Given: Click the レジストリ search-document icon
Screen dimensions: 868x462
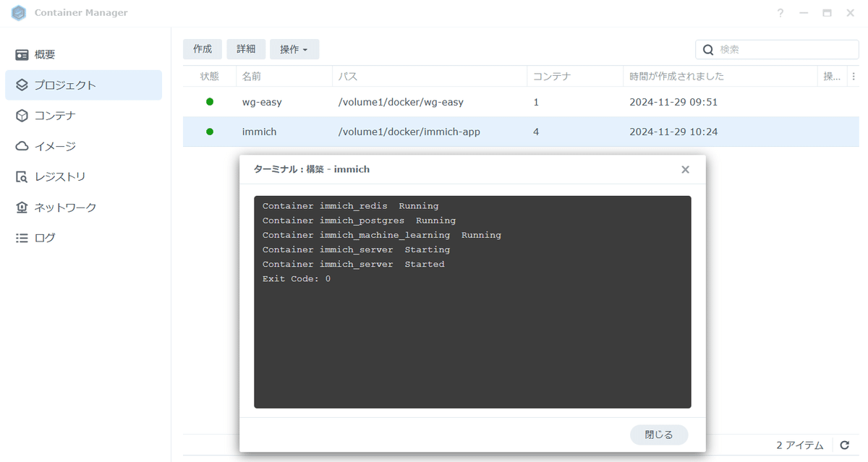Looking at the screenshot, I should click(22, 176).
